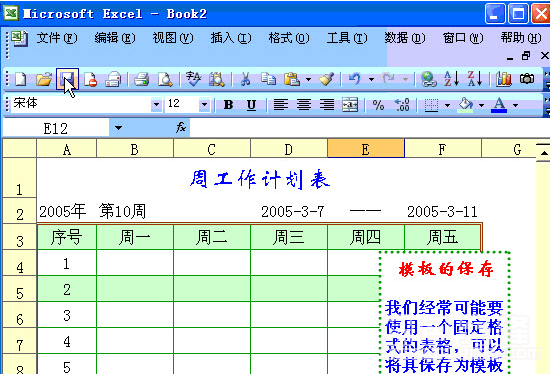Cut selection with scissors icon
The image size is (550, 374).
coord(245,79)
